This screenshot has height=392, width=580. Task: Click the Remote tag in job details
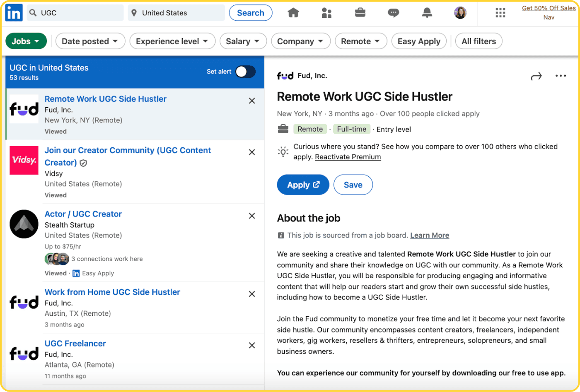click(310, 129)
